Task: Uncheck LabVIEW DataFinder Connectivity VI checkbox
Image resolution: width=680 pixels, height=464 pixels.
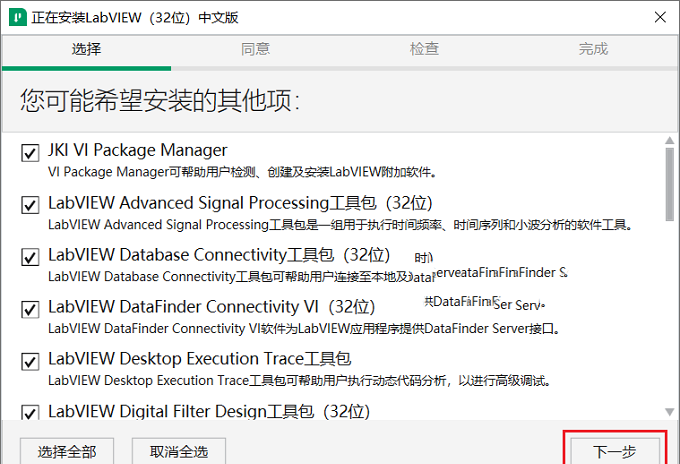Action: [x=30, y=309]
